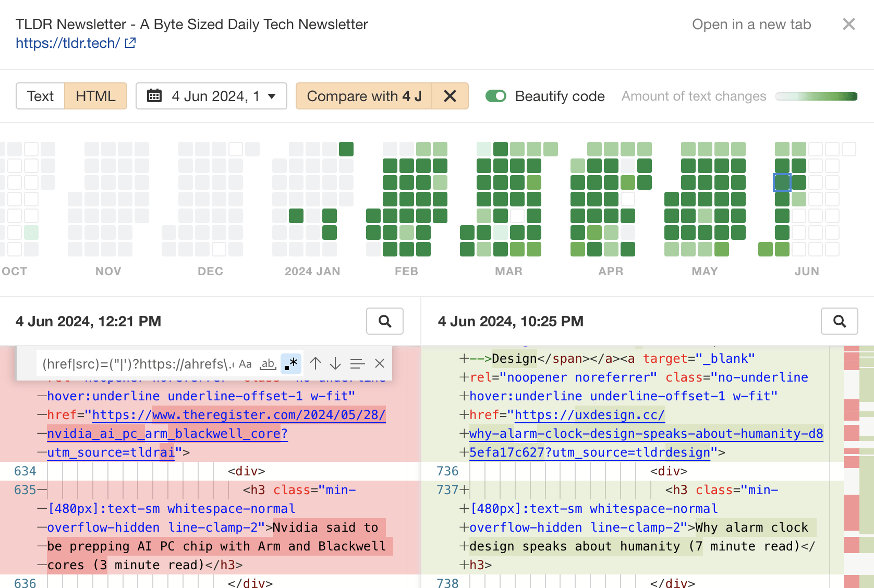Select a snapshot square in the JUN heatmap

click(782, 182)
